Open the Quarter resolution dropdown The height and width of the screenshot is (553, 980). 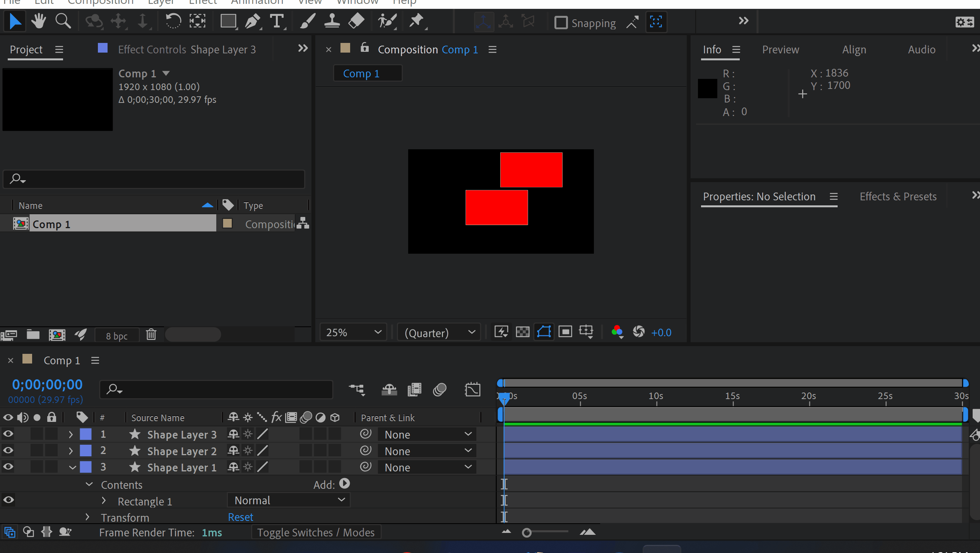coord(438,332)
